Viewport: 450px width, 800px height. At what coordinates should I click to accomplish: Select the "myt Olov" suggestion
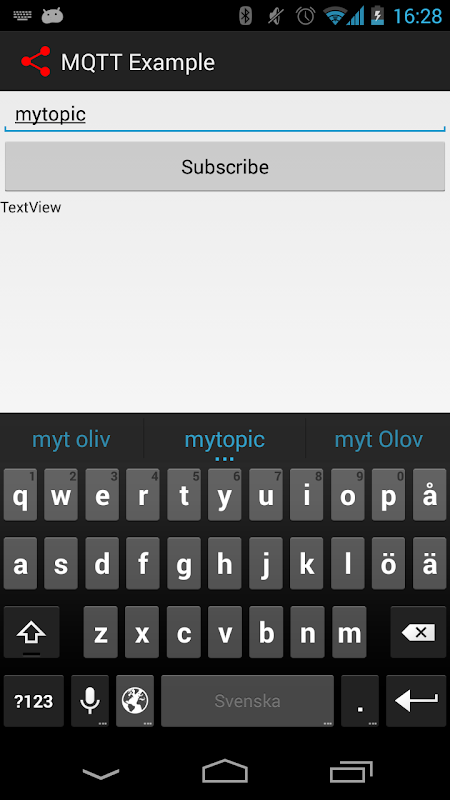click(x=379, y=439)
